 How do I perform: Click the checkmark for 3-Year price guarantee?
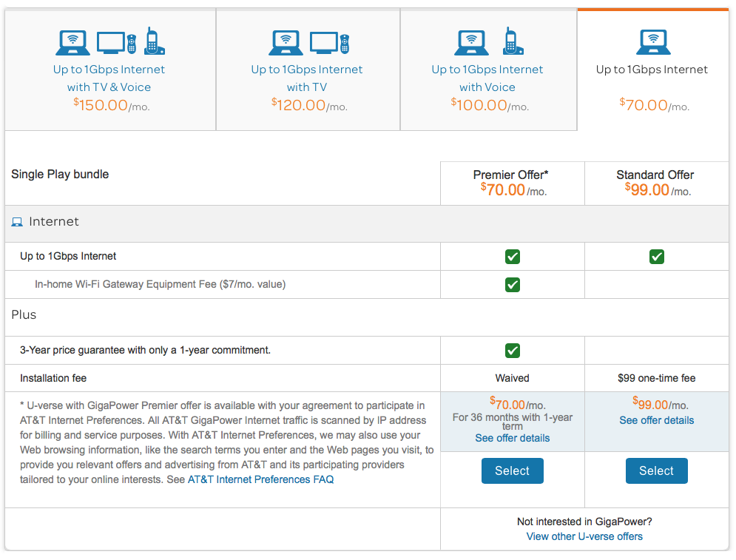(x=512, y=350)
